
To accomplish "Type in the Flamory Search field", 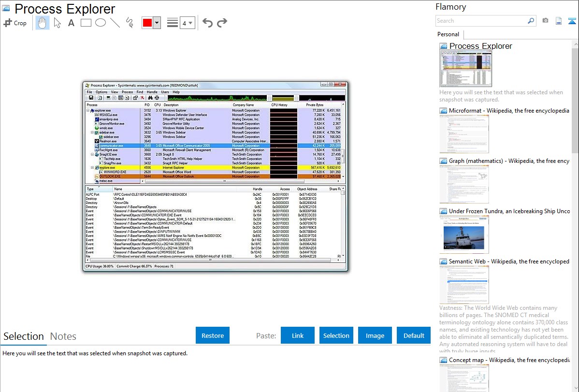I will point(481,21).
